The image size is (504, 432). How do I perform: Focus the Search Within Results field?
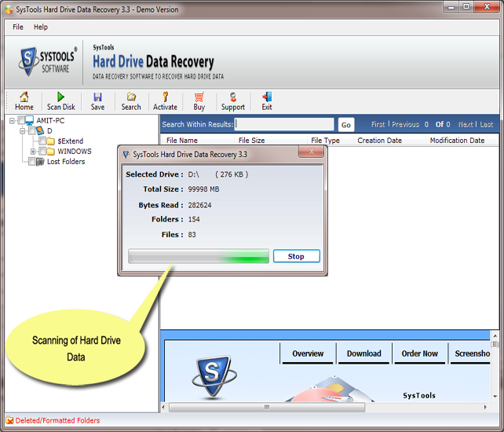click(x=284, y=124)
